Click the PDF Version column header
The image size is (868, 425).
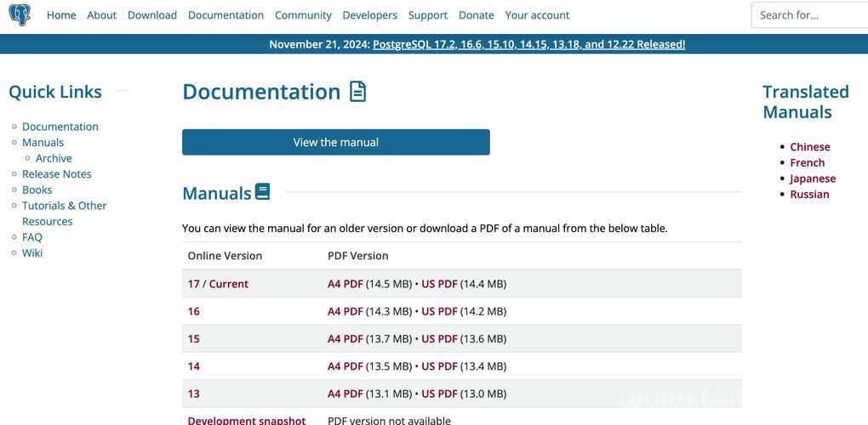point(357,256)
